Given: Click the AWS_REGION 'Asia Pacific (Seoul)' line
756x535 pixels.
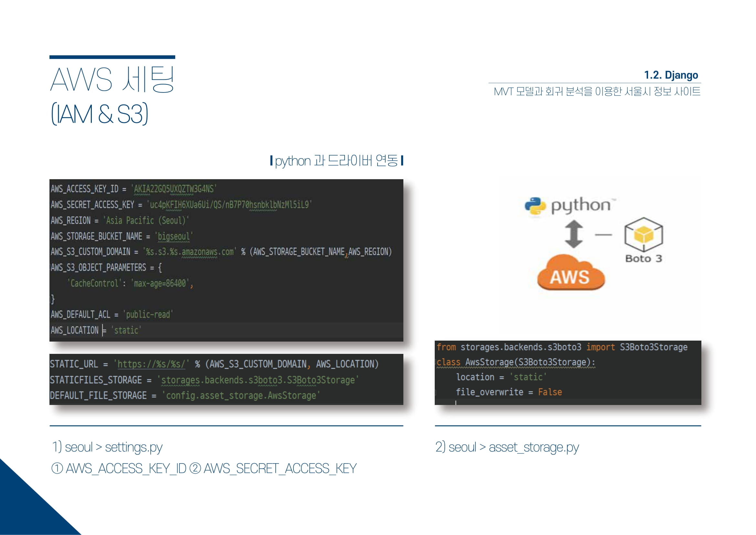Looking at the screenshot, I should (120, 220).
